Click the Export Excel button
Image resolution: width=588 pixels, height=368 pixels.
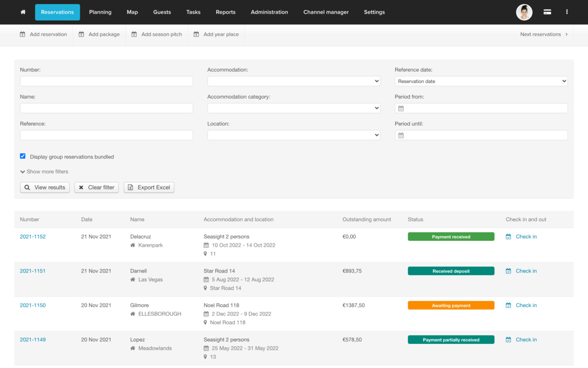pyautogui.click(x=149, y=187)
